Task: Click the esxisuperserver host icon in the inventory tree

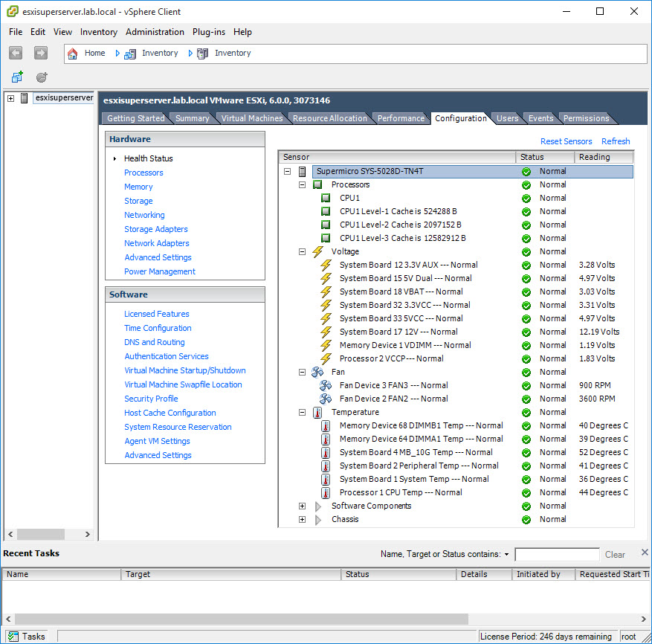Action: 24,98
